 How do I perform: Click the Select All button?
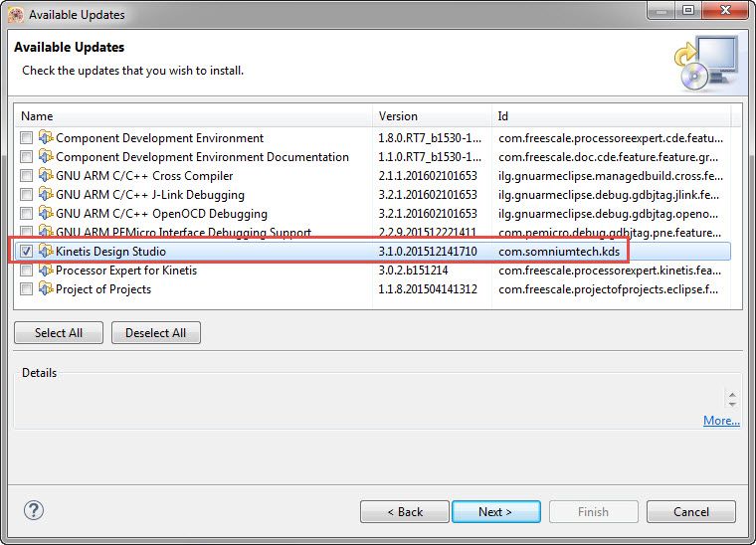pos(59,333)
